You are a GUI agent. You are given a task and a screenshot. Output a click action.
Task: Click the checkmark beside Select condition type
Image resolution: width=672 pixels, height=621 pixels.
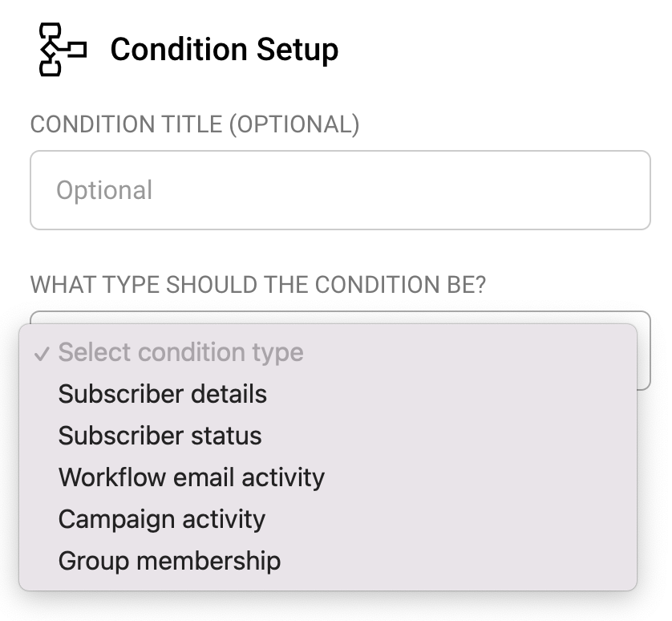[43, 353]
